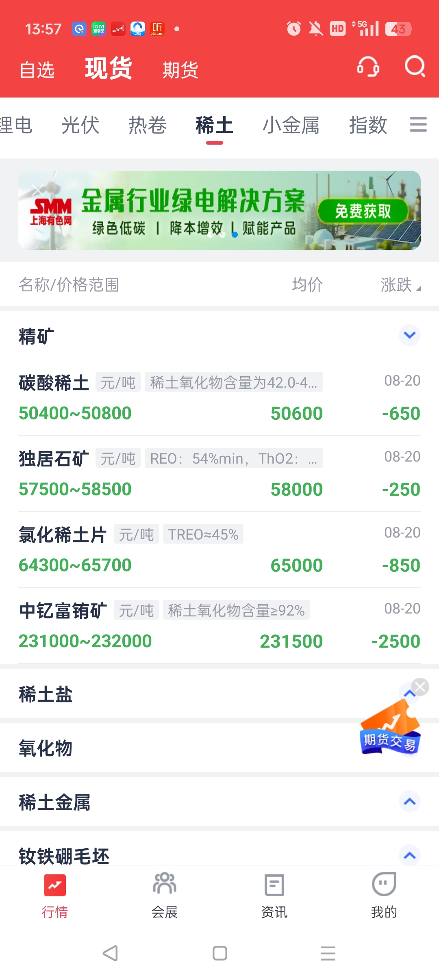Select the 小金属 category tab
The height and width of the screenshot is (980, 439).
[291, 125]
